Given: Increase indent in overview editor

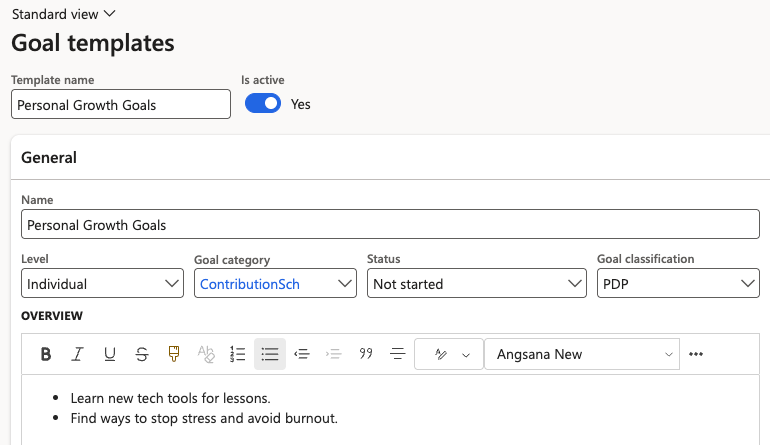Looking at the screenshot, I should [333, 354].
